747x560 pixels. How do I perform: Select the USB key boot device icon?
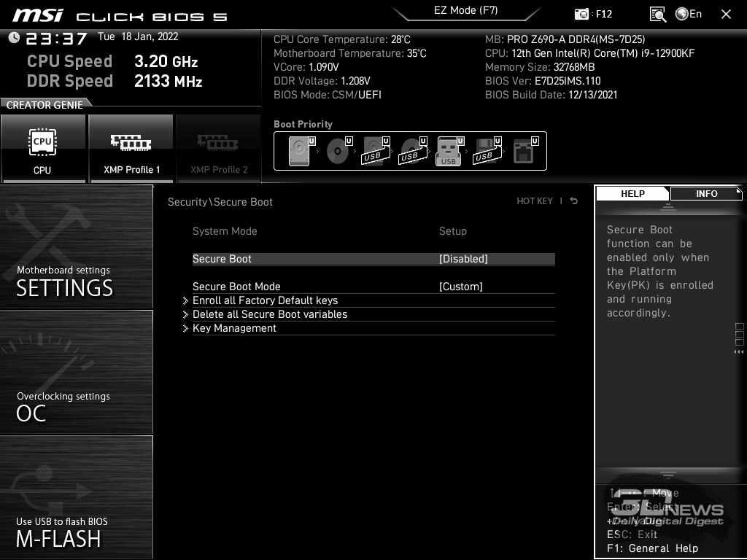tap(449, 151)
